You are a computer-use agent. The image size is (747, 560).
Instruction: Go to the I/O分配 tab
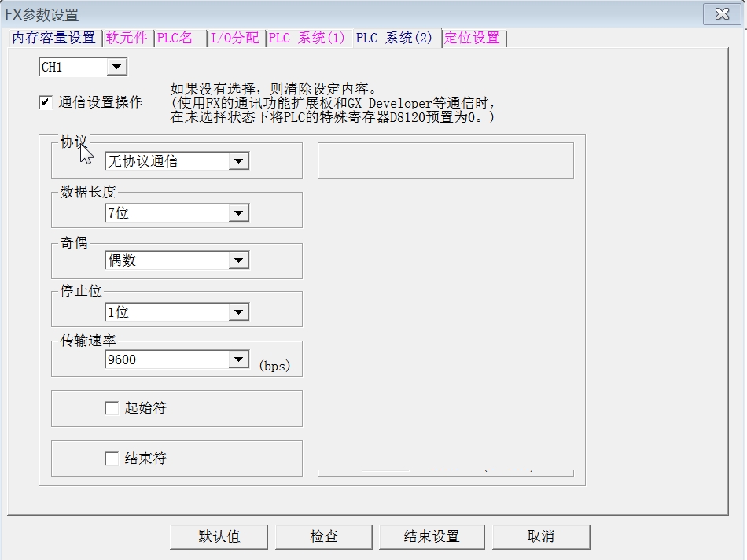pos(234,38)
